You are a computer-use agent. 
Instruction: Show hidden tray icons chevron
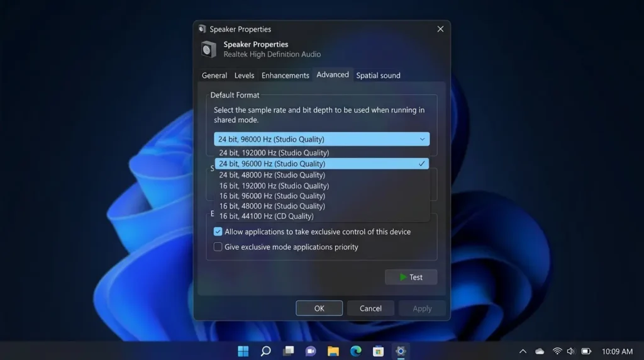pos(523,351)
